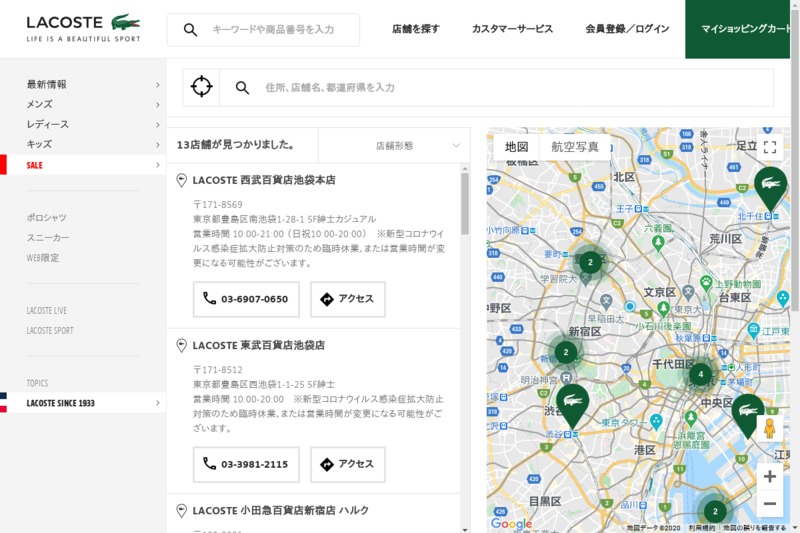The height and width of the screenshot is (533, 800).
Task: Expand 最新情報 menu
Action: pos(83,84)
